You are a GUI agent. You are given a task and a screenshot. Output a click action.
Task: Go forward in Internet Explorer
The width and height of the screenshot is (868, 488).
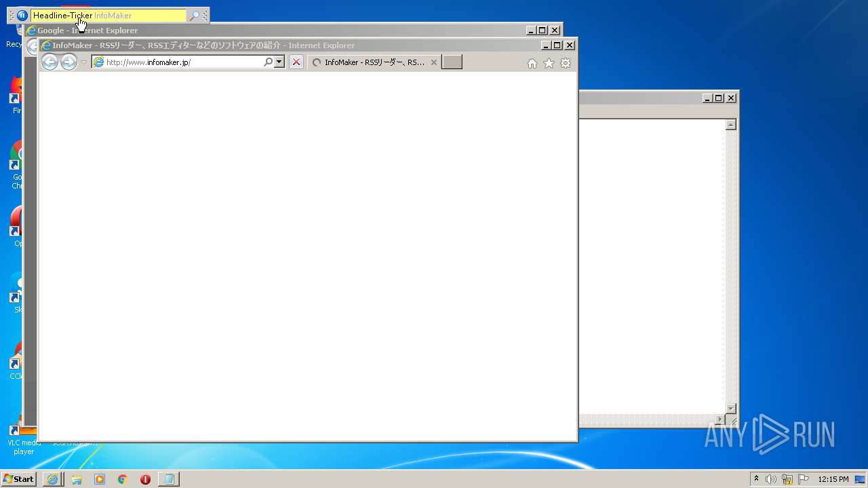(68, 62)
